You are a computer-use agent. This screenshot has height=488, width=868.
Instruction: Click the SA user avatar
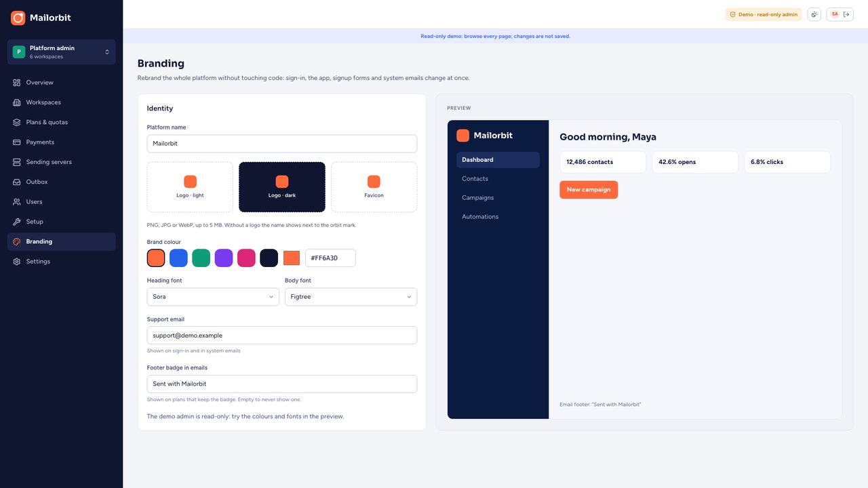(x=835, y=14)
